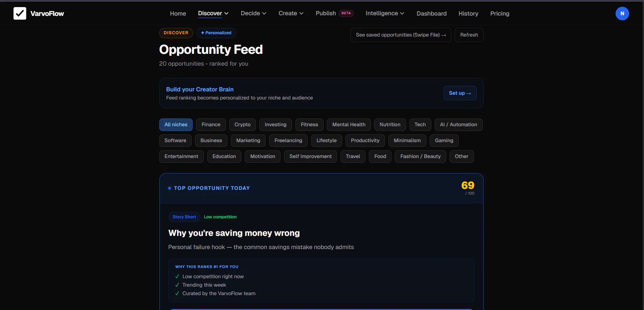Viewport: 644px width, 310px height.
Task: Select the Entertainment niche filter
Action: (181, 156)
